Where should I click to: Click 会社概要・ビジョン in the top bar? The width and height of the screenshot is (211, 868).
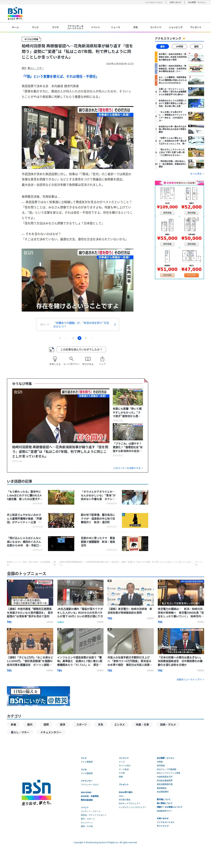(x=197, y=2)
